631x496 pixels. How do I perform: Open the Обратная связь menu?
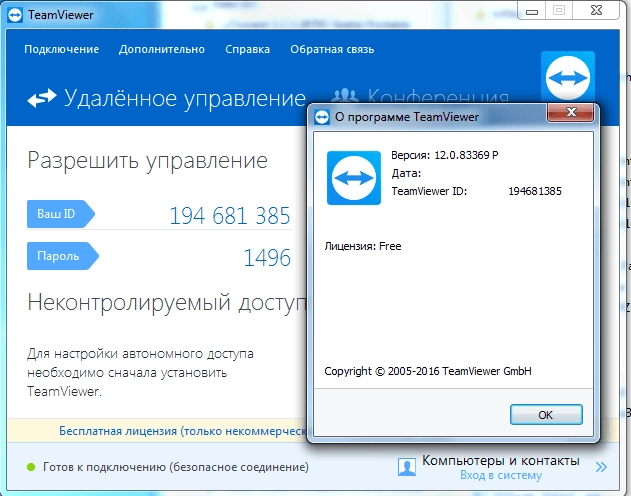(332, 49)
